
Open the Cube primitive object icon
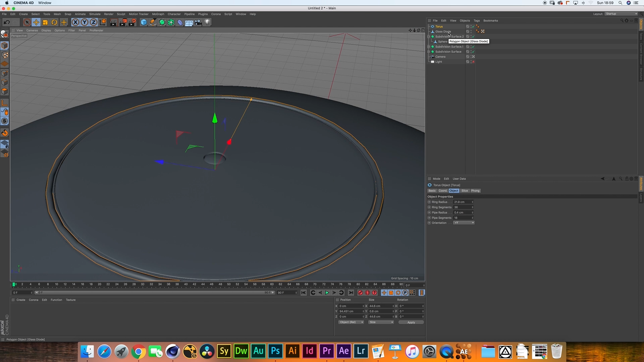[x=144, y=22]
